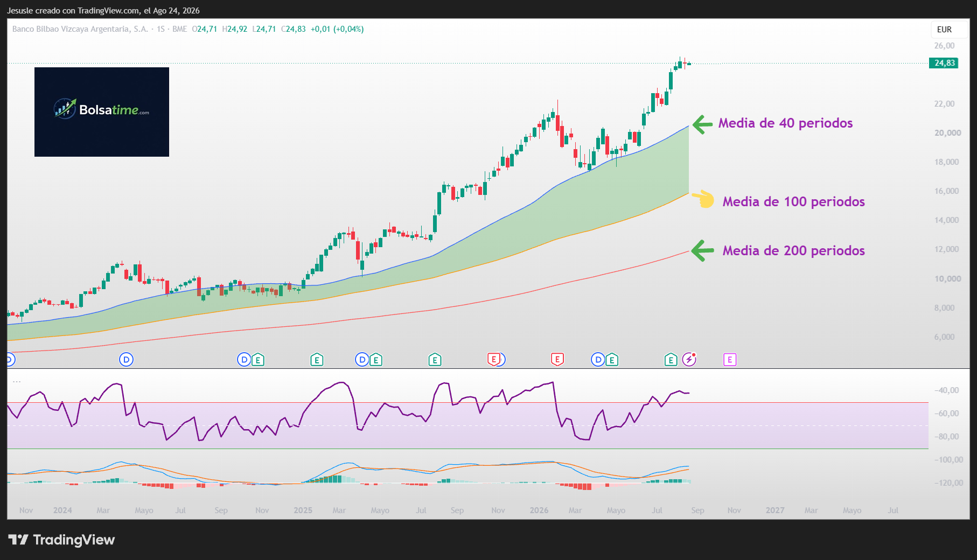
Task: Click the 12,000 price axis label
Action: click(946, 249)
